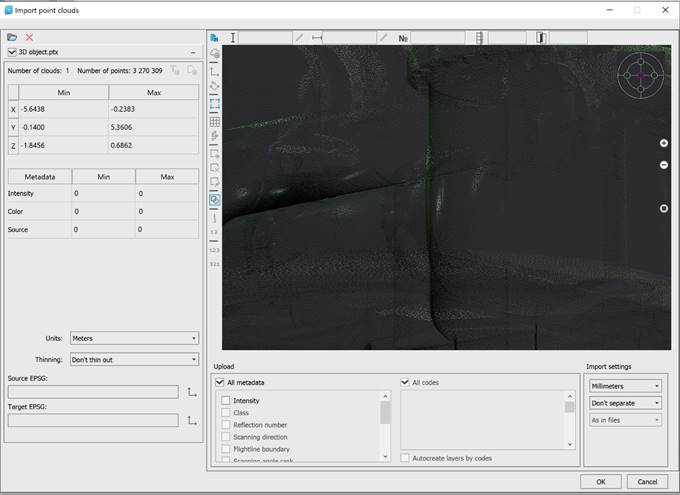Click the Metadata column header
680x495 pixels.
tap(39, 177)
